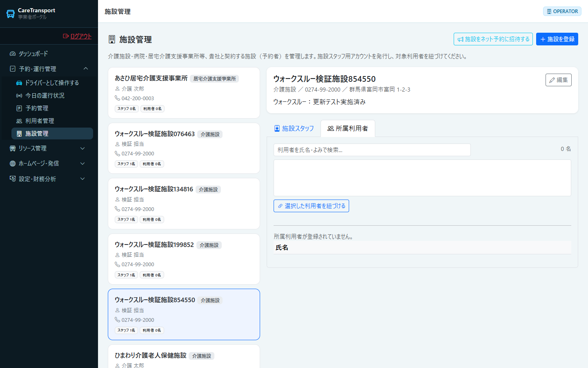Expand the ホームページ・発信 chevron

click(82, 163)
